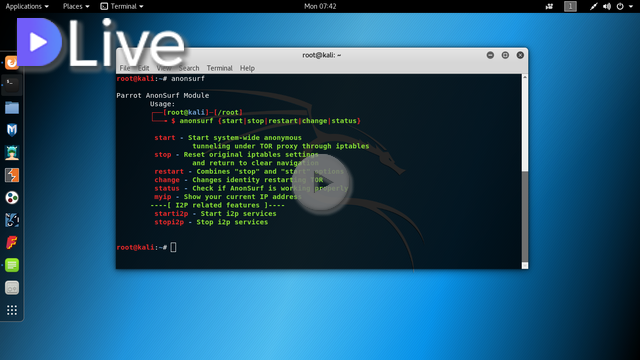The image size is (640, 360).
Task: Maximize the root@kali terminal window
Action: pyautogui.click(x=505, y=55)
